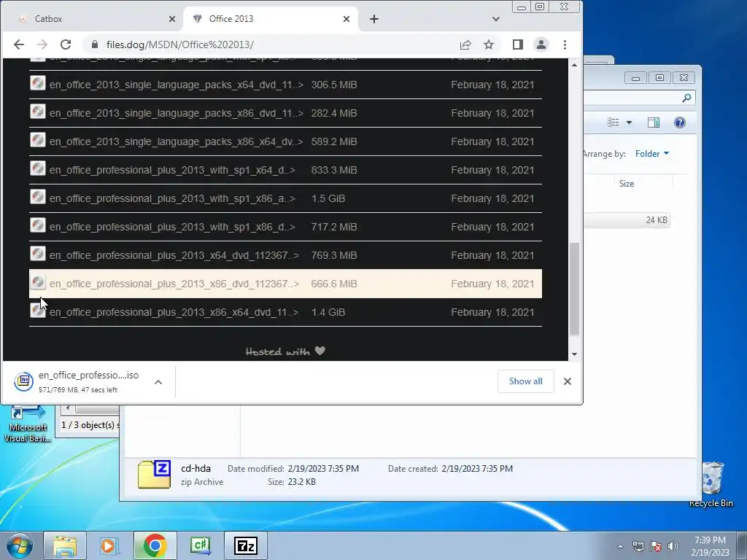747x560 pixels.
Task: Click the page vertical scrollbar thumb
Action: (x=575, y=289)
